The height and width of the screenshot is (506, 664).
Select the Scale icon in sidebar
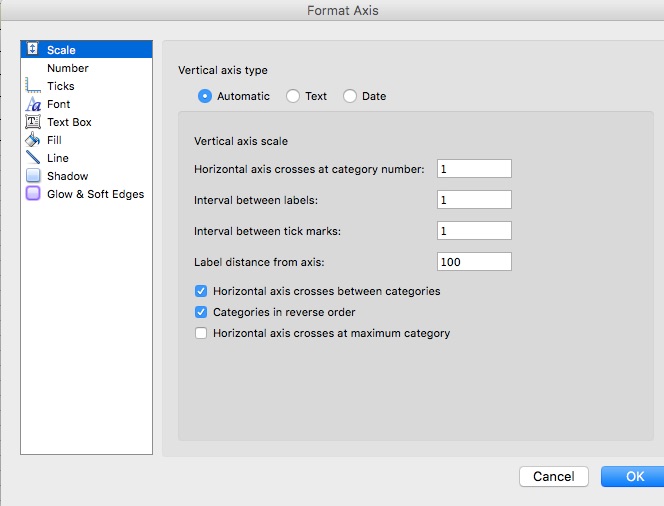click(33, 49)
